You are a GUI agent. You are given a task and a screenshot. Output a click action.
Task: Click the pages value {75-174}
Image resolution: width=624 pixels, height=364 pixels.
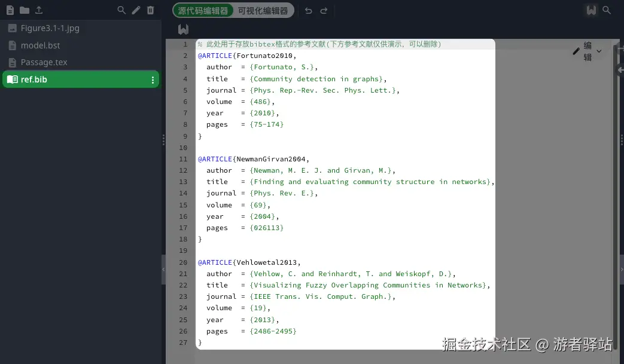pyautogui.click(x=267, y=124)
